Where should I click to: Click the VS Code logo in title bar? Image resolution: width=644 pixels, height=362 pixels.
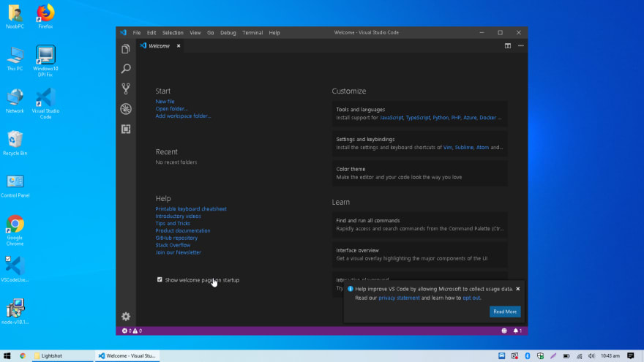[123, 32]
